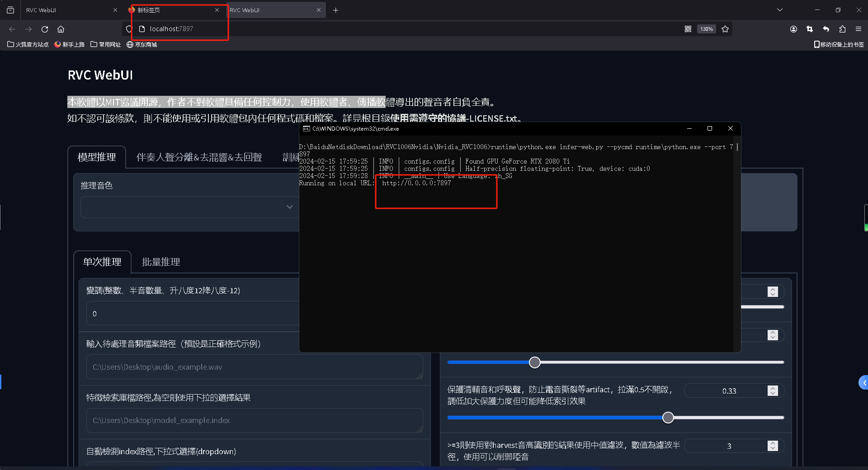Open the extensions puzzle icon

click(x=842, y=29)
